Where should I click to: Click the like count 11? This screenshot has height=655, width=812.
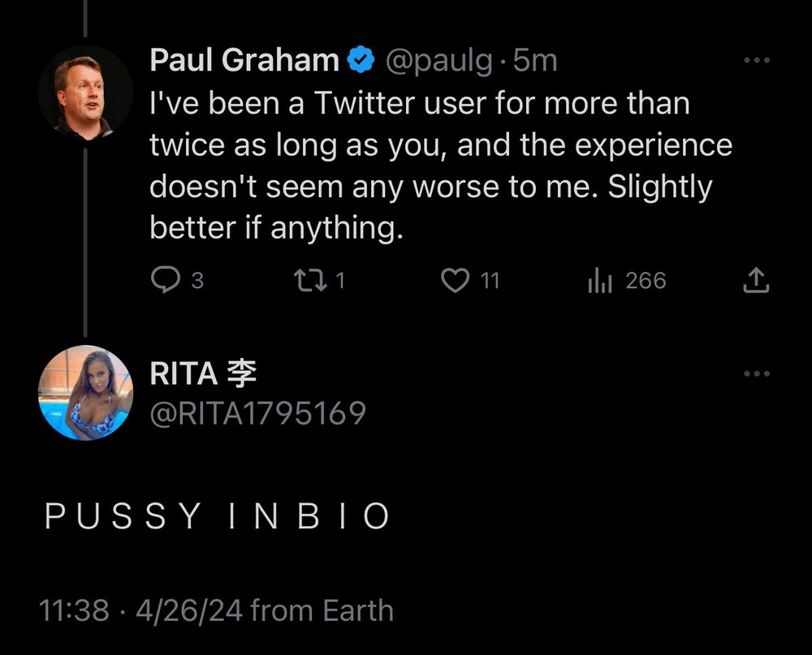[x=490, y=281]
